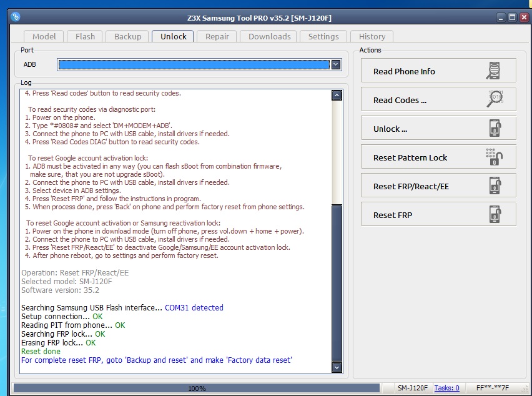Click the Read Phone Info label

[404, 71]
